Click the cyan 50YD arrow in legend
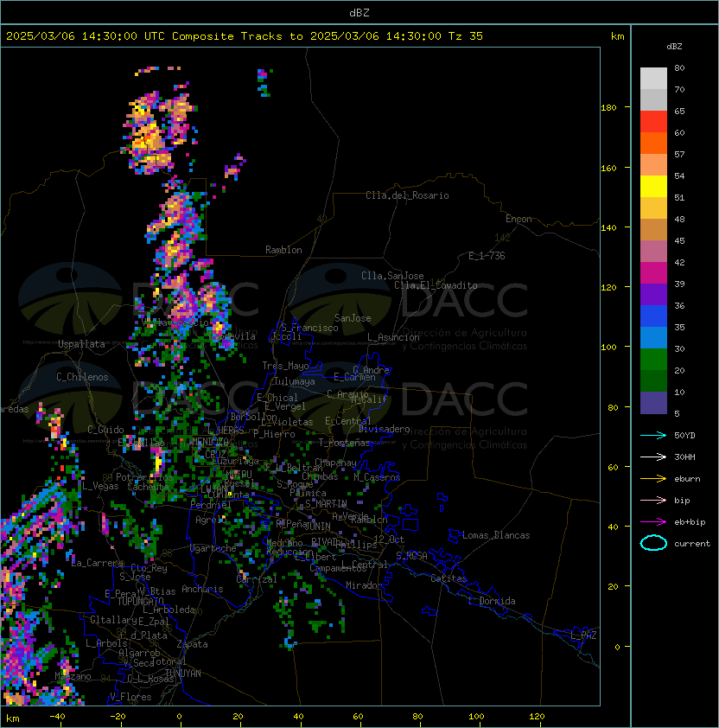719x728 pixels. [653, 435]
